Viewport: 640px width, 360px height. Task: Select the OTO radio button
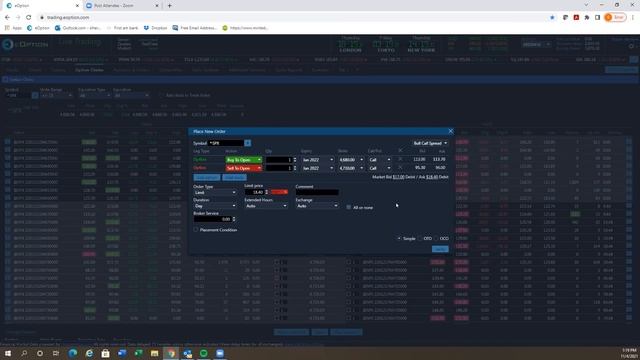click(420, 238)
